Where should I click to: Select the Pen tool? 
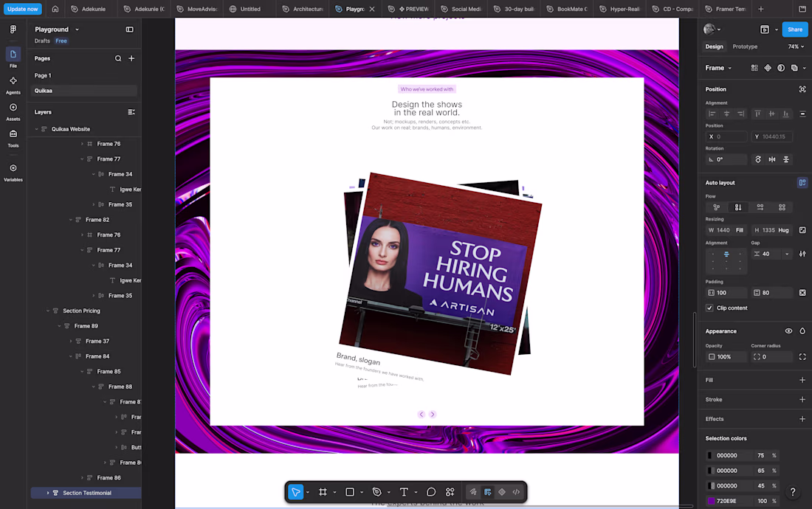tap(377, 492)
